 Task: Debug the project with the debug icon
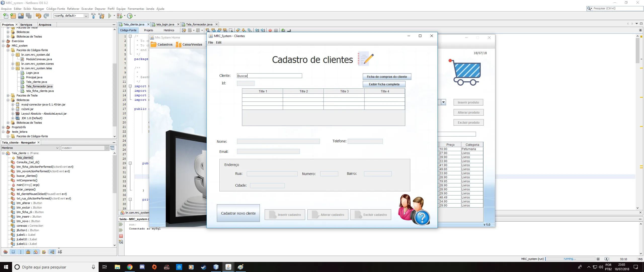point(120,16)
